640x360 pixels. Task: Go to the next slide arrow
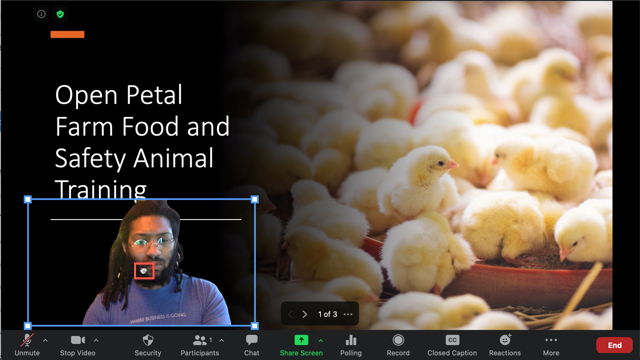(304, 314)
